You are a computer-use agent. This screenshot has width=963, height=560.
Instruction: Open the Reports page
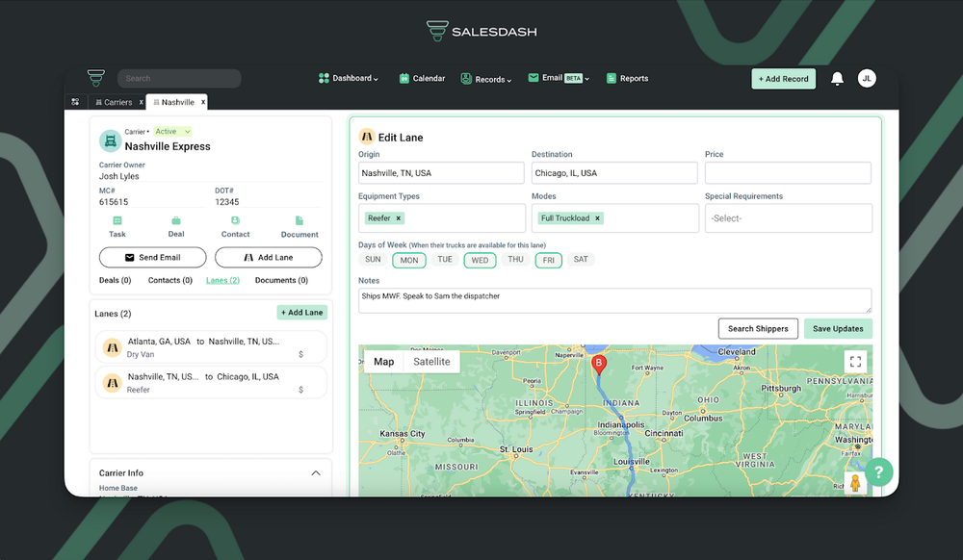[x=627, y=79]
